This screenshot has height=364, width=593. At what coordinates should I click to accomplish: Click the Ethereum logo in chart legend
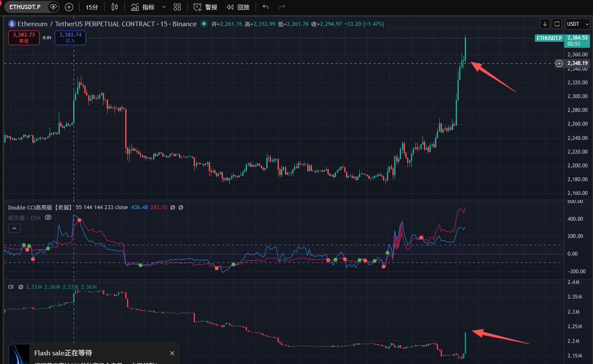[x=12, y=24]
